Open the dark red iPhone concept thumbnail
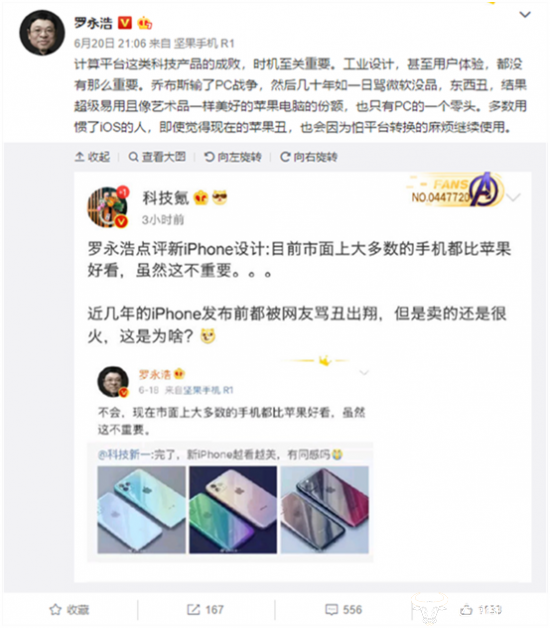 point(324,509)
